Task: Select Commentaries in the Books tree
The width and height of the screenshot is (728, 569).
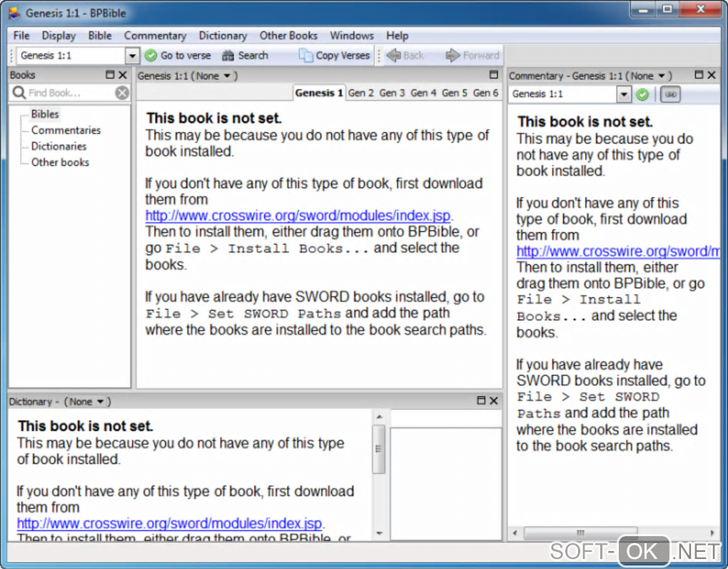Action: [66, 131]
